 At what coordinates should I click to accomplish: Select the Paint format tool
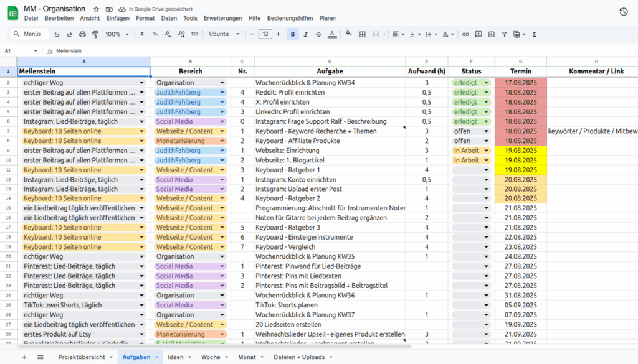pos(95,34)
